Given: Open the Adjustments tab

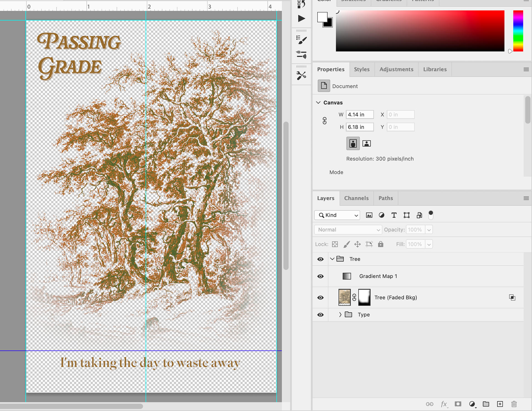Looking at the screenshot, I should 396,69.
